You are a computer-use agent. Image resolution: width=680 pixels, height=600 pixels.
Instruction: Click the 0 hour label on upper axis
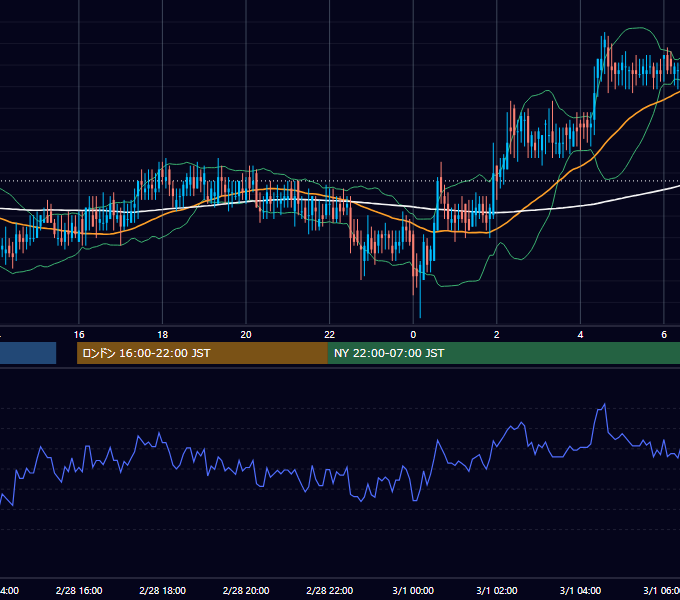coord(413,335)
